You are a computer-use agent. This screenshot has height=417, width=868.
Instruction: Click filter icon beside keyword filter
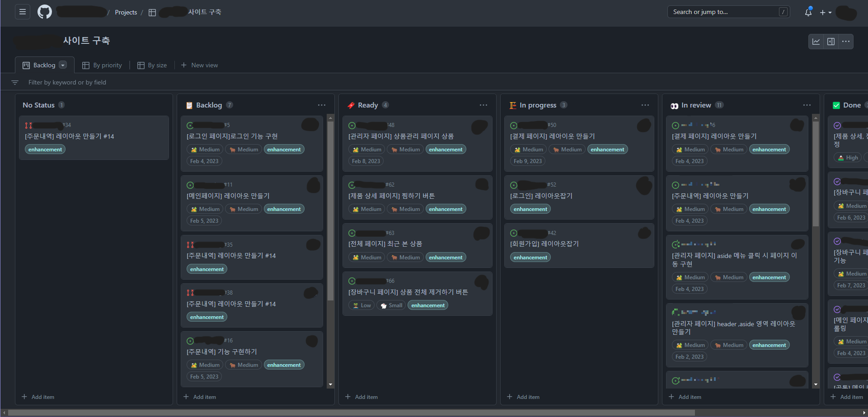pyautogui.click(x=15, y=83)
